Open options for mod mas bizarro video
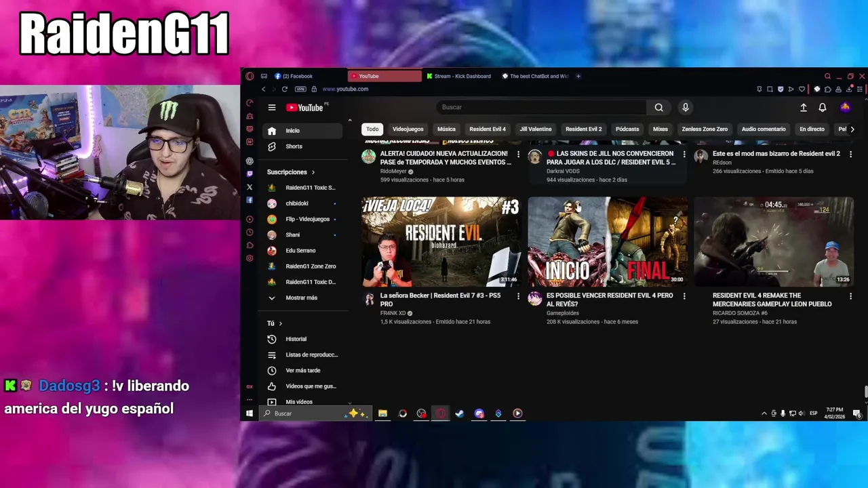The image size is (868, 488). tap(850, 155)
